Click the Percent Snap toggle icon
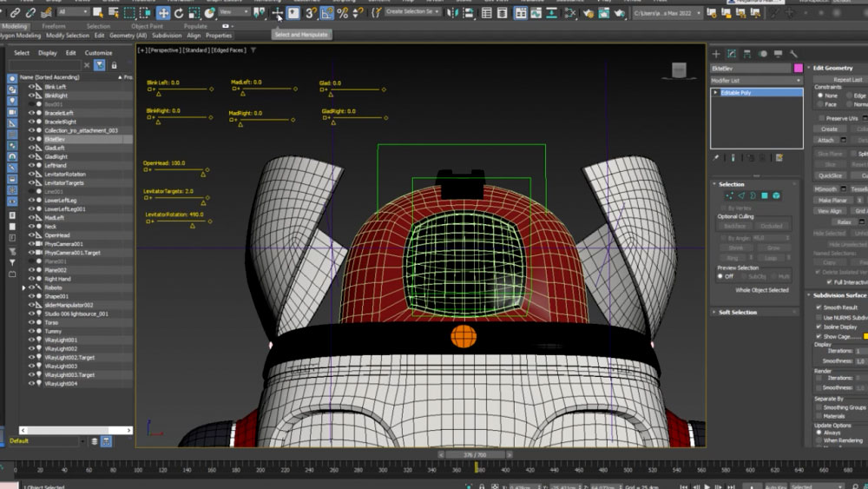Viewport: 868px width, 489px height. (x=342, y=13)
